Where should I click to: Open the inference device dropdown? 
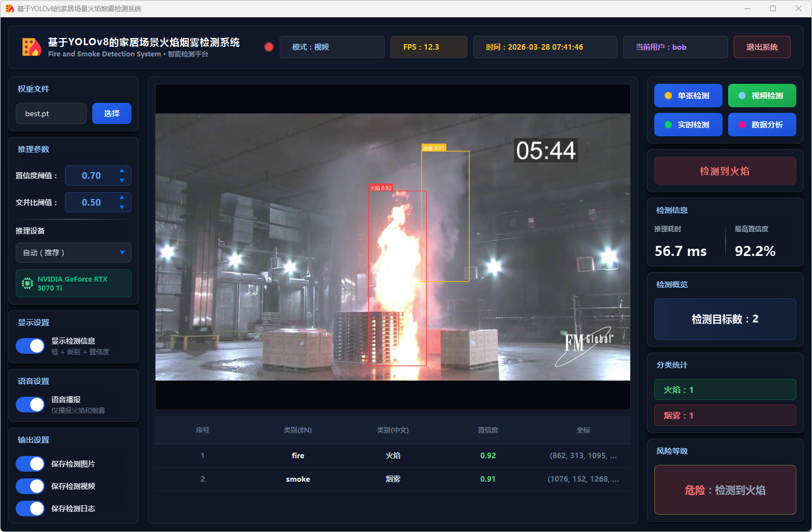point(73,253)
